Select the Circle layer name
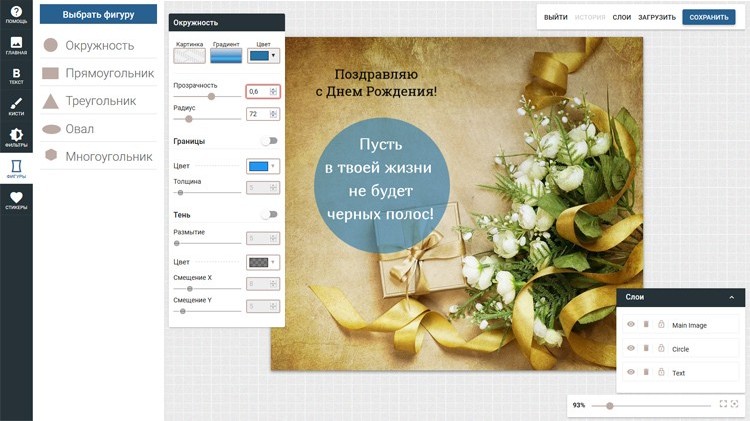 [680, 349]
